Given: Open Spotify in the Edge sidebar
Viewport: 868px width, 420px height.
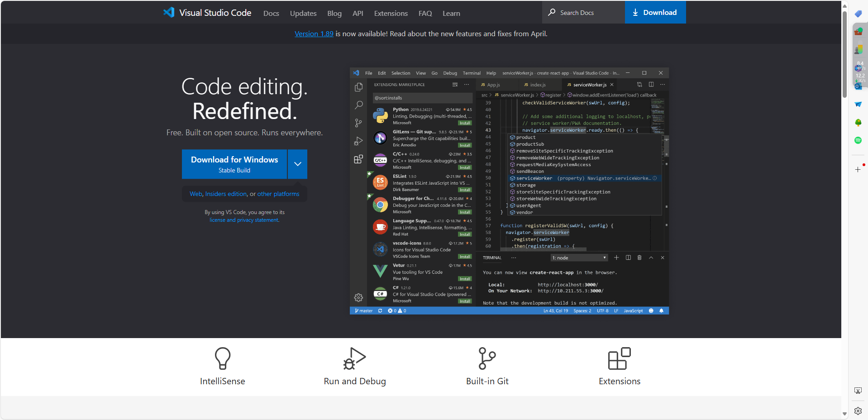Looking at the screenshot, I should pyautogui.click(x=858, y=140).
